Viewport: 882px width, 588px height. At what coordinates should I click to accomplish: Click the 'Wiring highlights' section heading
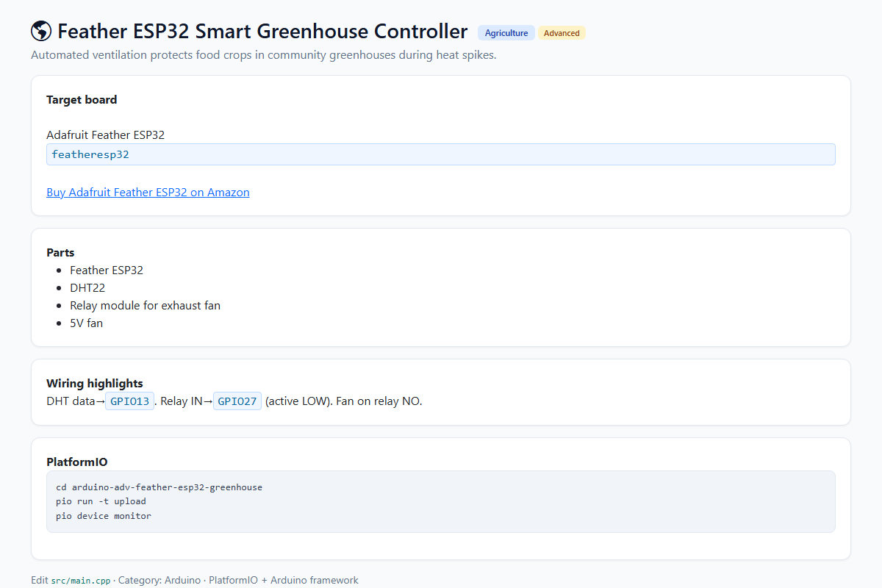(x=95, y=384)
